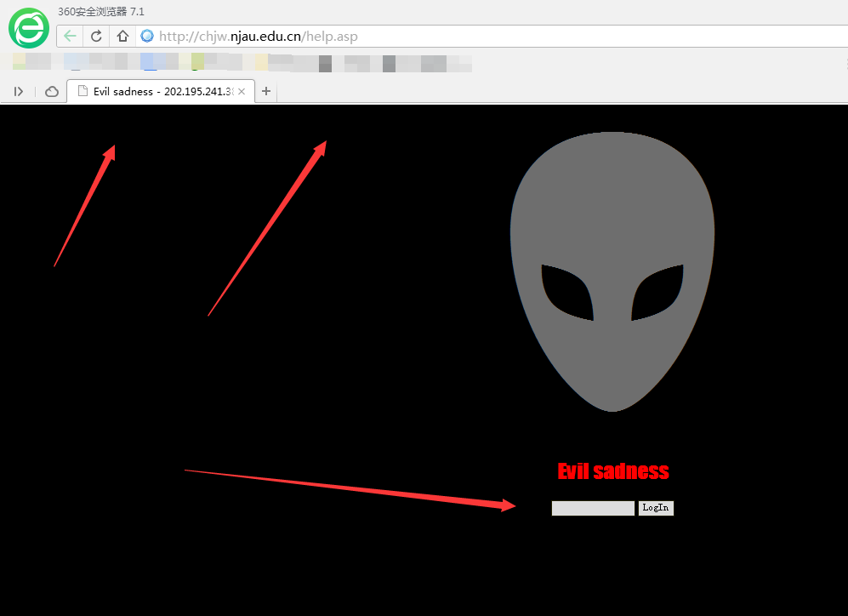848x616 pixels.
Task: Toggle the sidebar panel icon
Action: pos(19,91)
